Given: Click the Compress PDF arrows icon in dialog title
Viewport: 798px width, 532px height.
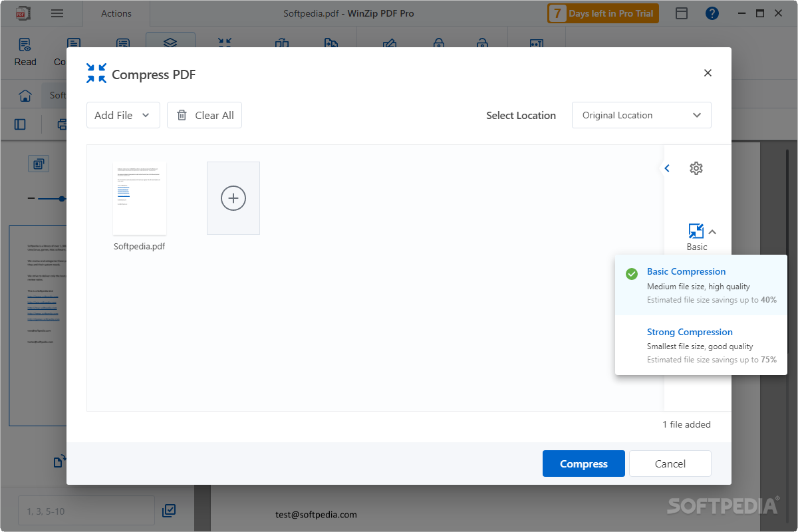Looking at the screenshot, I should click(96, 73).
